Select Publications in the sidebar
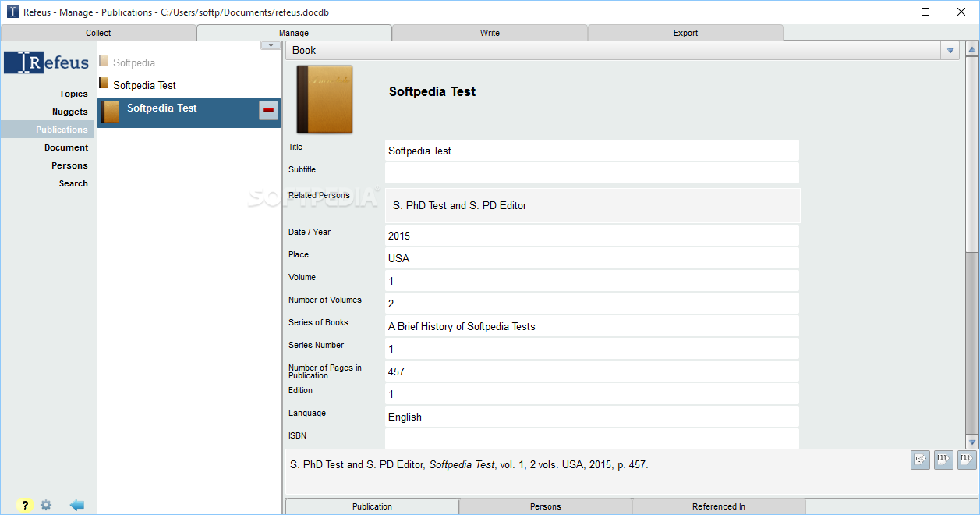980x515 pixels. (x=48, y=130)
